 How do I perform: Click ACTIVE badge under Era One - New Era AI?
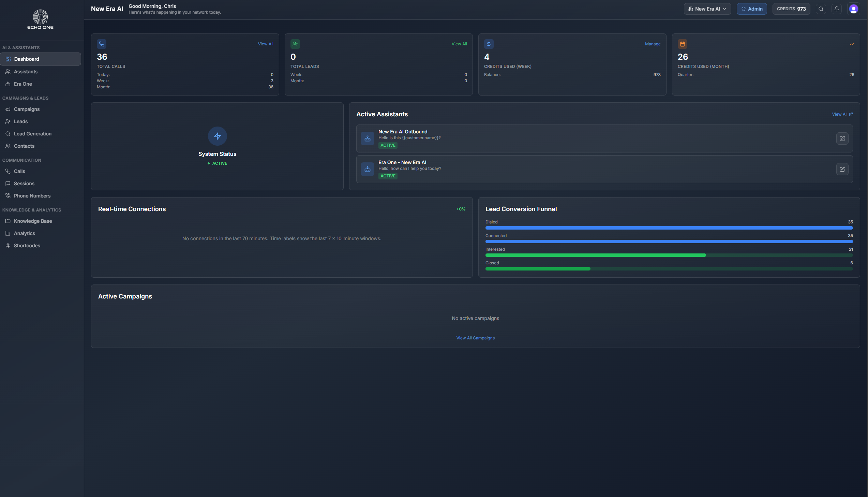click(x=388, y=176)
